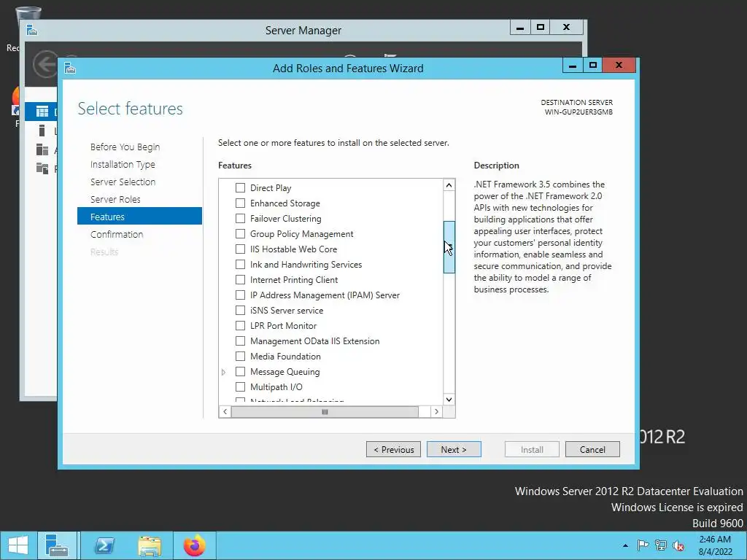
Task: Click the Media Foundation label
Action: pos(285,356)
